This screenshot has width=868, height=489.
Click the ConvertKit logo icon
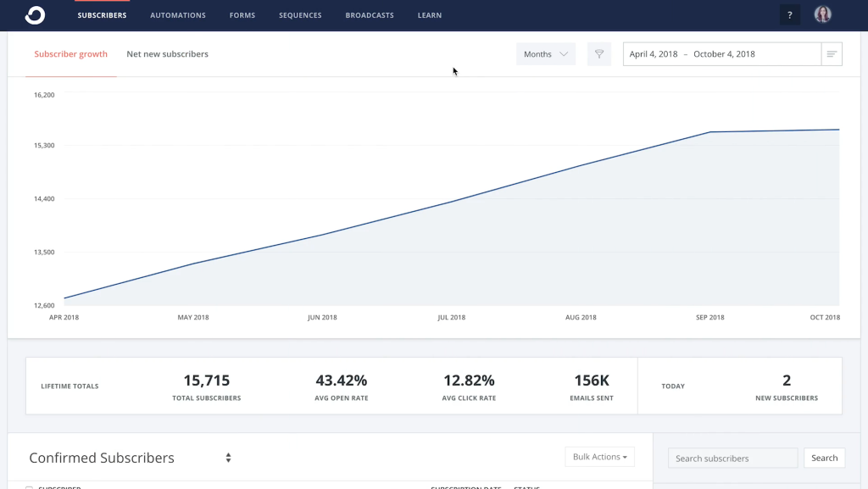coord(35,15)
